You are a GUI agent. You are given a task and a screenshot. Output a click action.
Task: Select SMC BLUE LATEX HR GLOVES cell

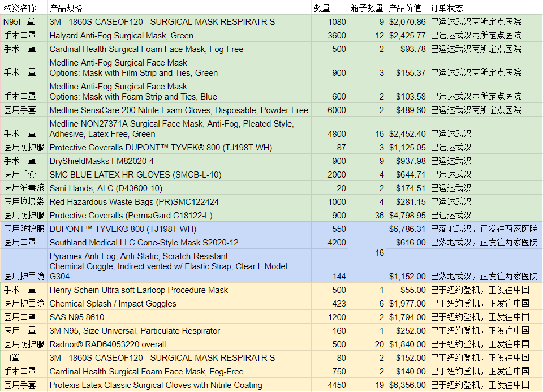coord(179,174)
